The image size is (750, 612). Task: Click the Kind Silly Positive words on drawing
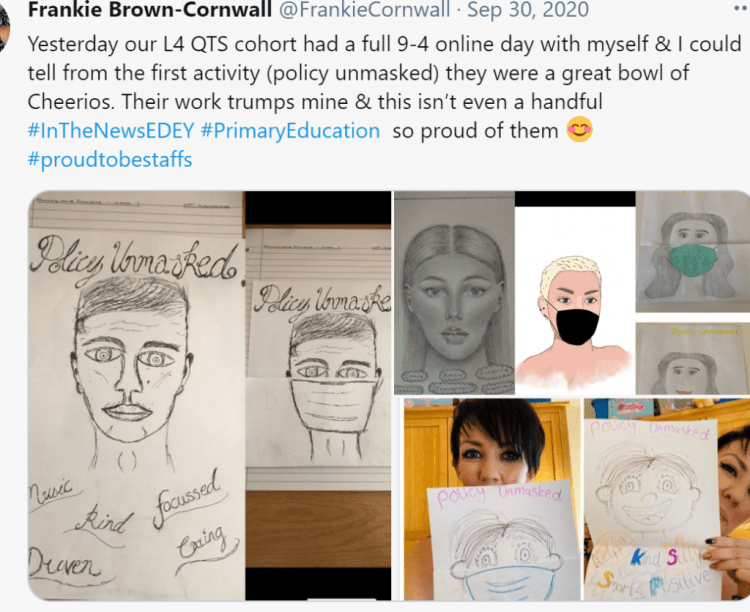(x=651, y=569)
